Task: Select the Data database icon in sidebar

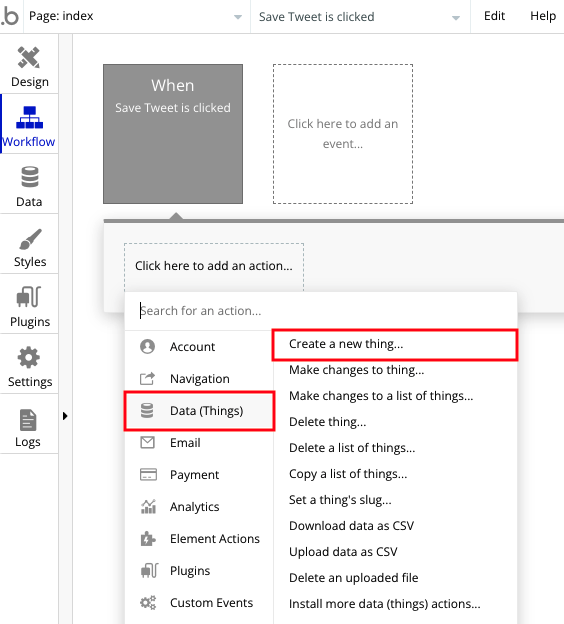Action: [x=29, y=177]
